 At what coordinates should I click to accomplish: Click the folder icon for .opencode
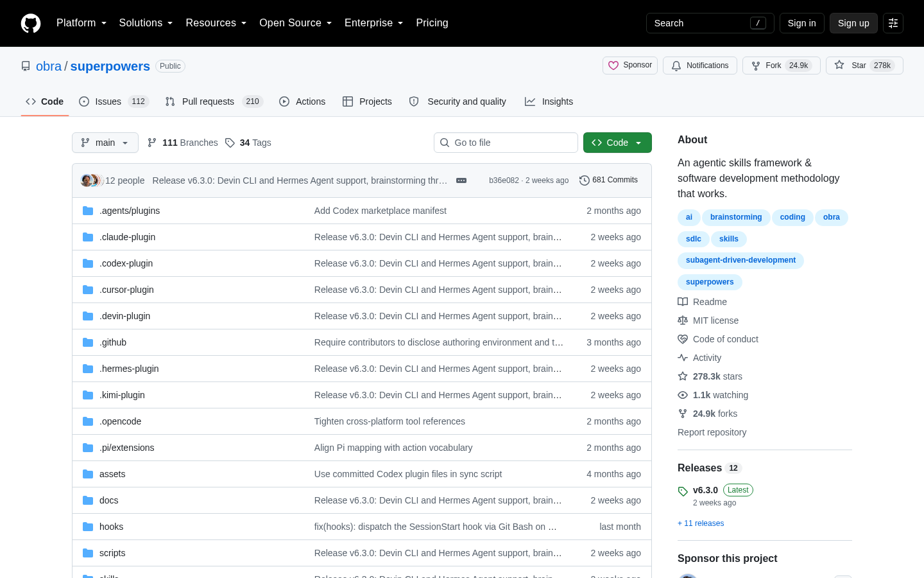pos(88,421)
